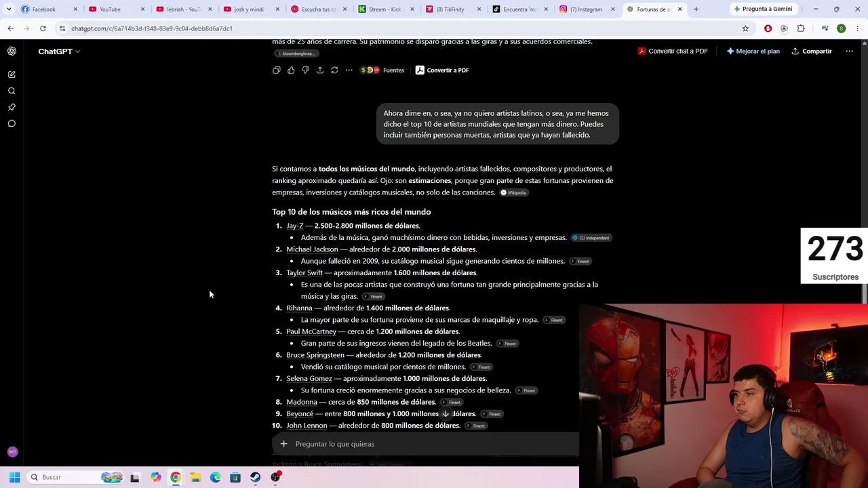Image resolution: width=868 pixels, height=488 pixels.
Task: Click the Pregunta a Gemini button
Action: pos(763,9)
